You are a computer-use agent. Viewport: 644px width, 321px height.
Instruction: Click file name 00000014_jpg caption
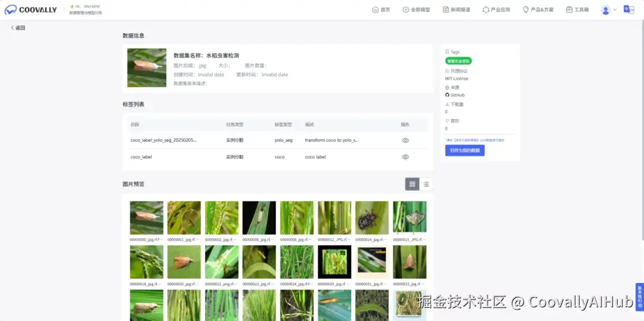[x=372, y=239]
